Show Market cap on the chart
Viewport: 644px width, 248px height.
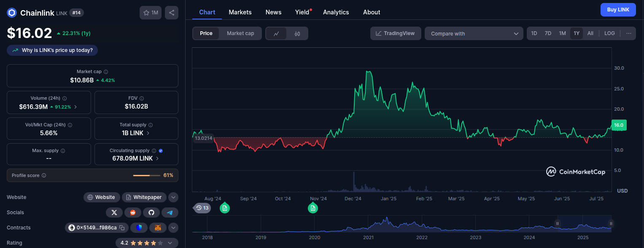click(240, 33)
